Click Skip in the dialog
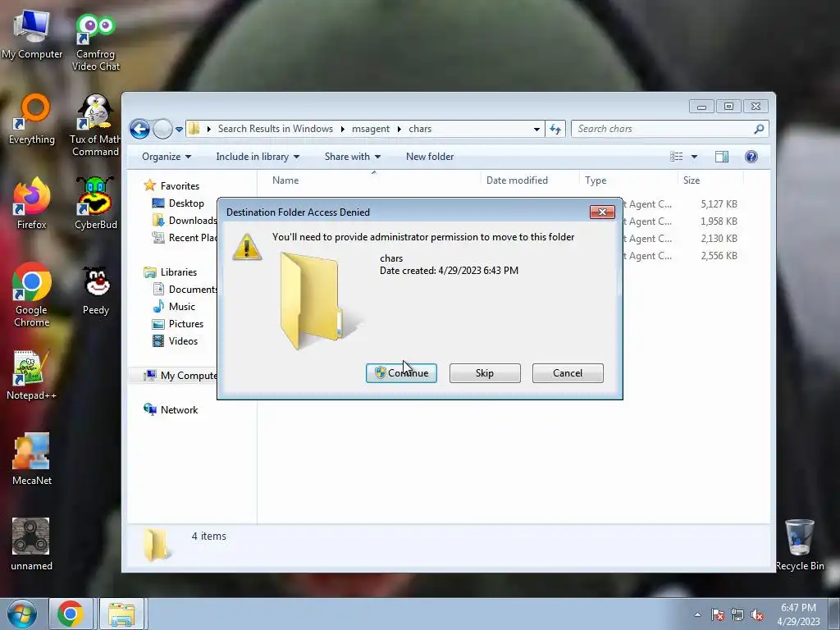840x630 pixels. (x=485, y=373)
